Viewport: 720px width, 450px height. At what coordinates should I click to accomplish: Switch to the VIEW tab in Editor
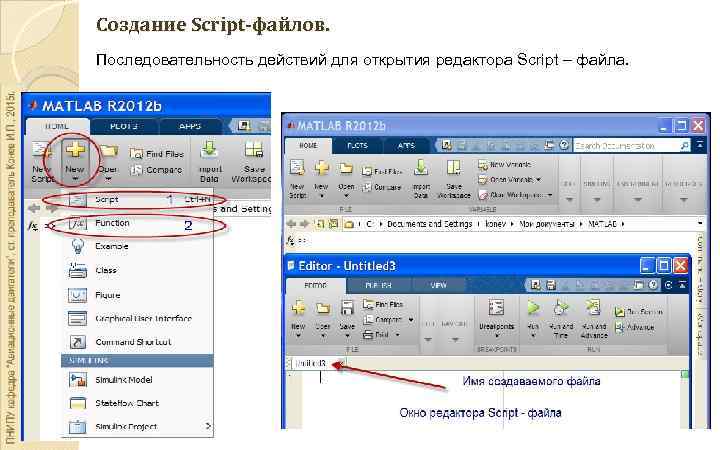[439, 285]
